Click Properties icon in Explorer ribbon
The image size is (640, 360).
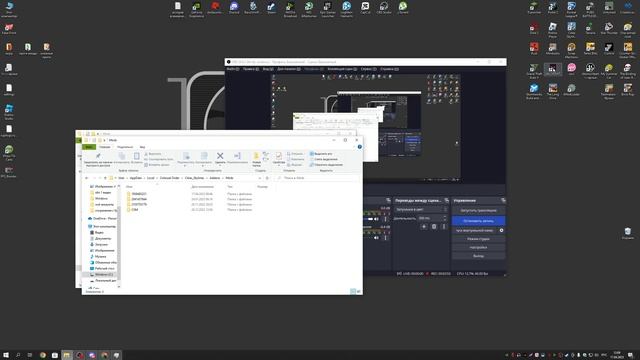278,156
